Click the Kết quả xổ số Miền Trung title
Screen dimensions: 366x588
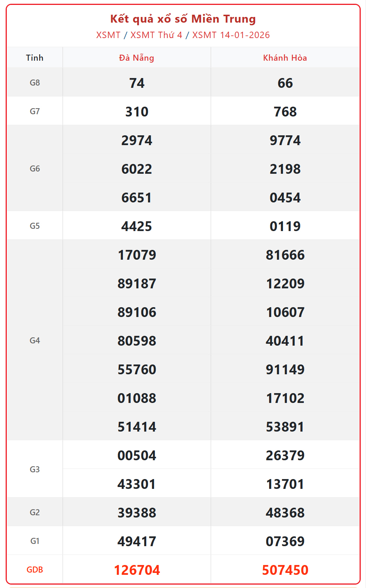(x=183, y=19)
